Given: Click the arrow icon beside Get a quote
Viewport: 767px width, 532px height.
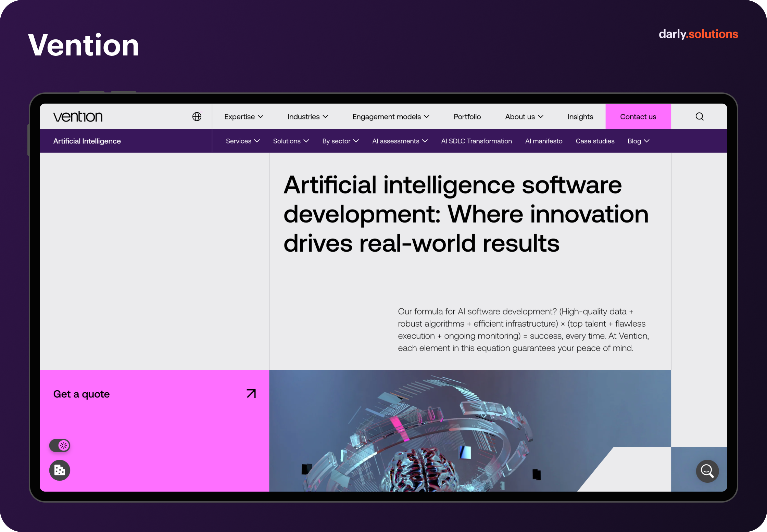Looking at the screenshot, I should pos(251,394).
